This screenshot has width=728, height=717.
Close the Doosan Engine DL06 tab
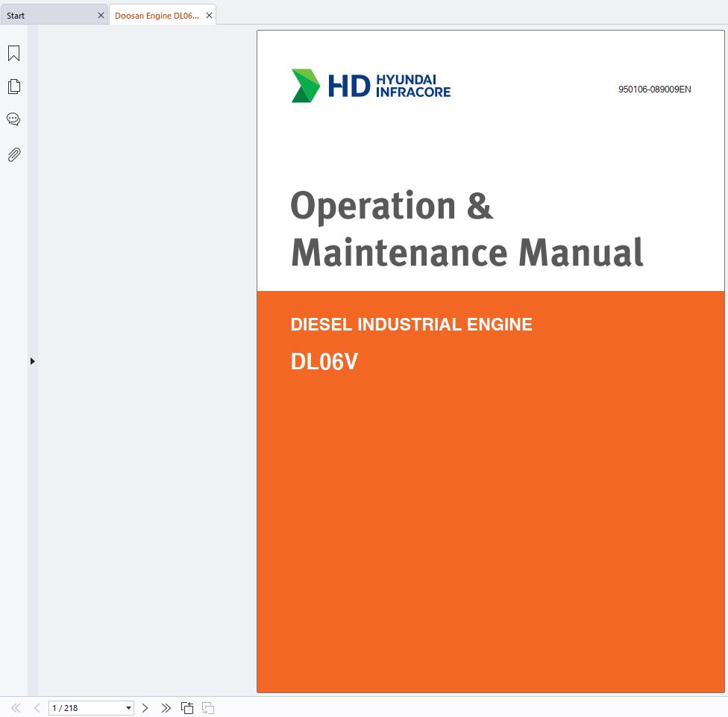(x=209, y=15)
